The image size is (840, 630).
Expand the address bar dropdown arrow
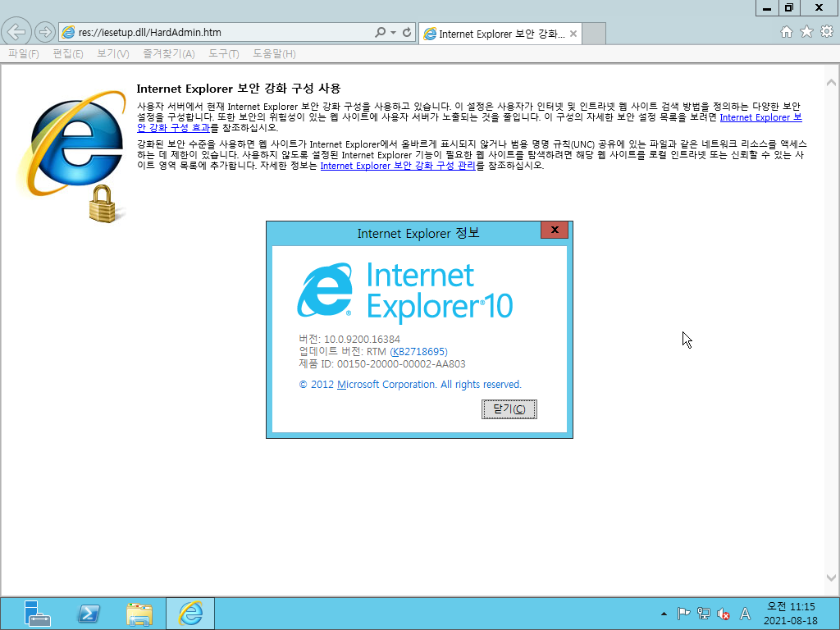393,32
